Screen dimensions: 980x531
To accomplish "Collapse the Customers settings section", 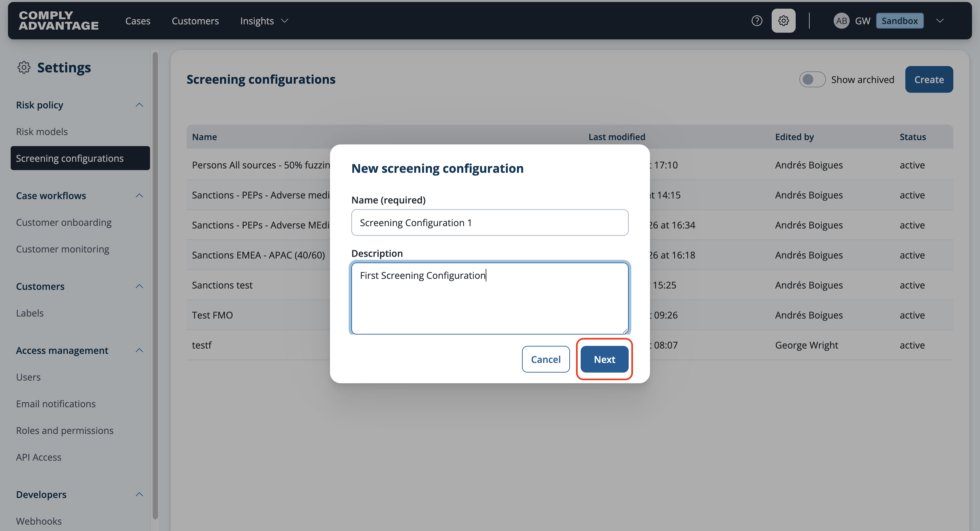I will point(139,286).
